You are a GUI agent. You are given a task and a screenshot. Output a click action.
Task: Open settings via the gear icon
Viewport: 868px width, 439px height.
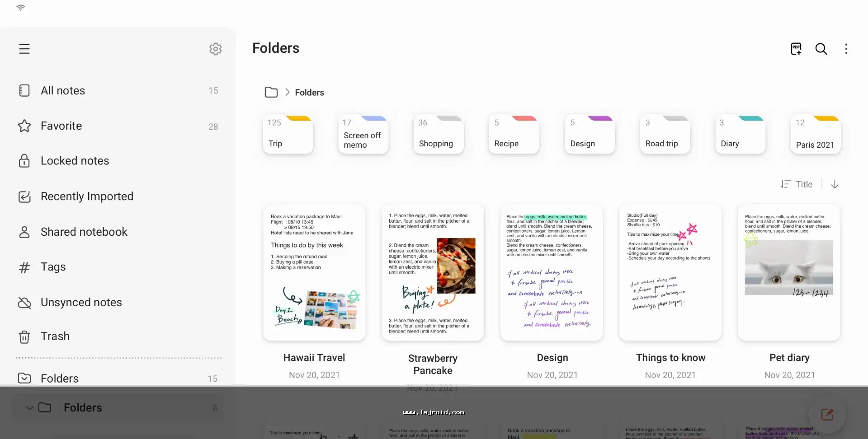216,49
